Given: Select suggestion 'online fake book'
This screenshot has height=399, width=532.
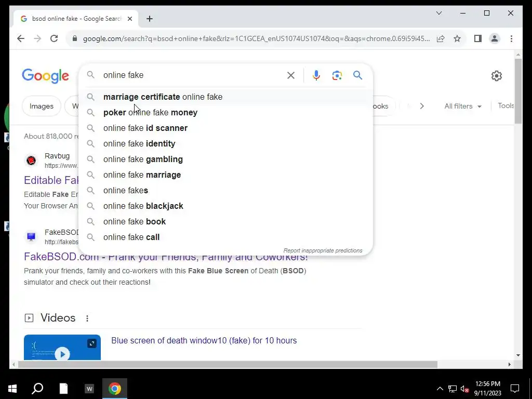Looking at the screenshot, I should (x=225, y=222).
